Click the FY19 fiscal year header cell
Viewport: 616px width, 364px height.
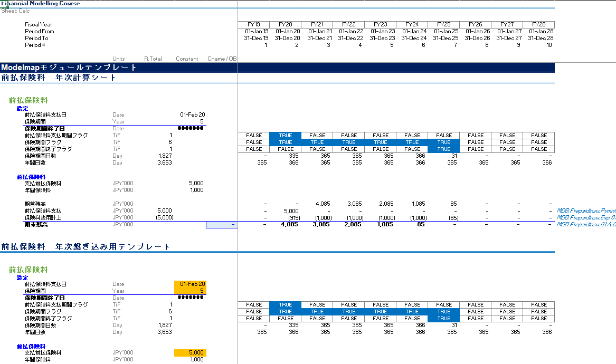click(254, 24)
